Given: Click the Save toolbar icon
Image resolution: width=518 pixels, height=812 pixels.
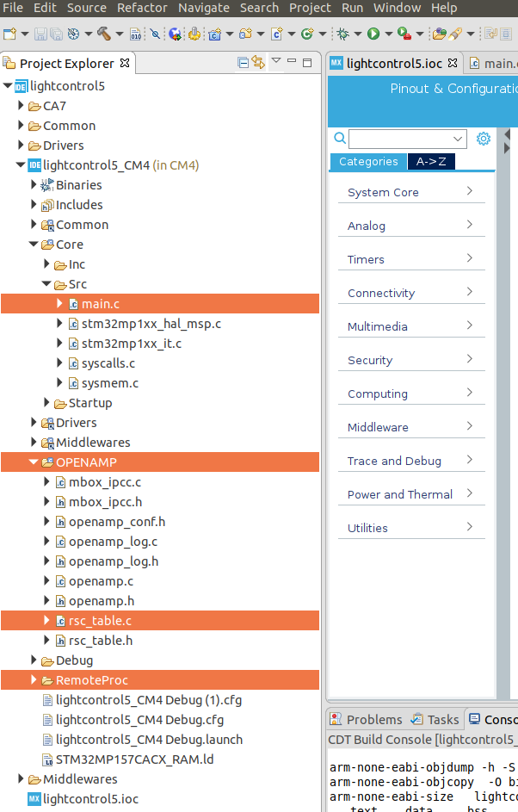Looking at the screenshot, I should 40,34.
